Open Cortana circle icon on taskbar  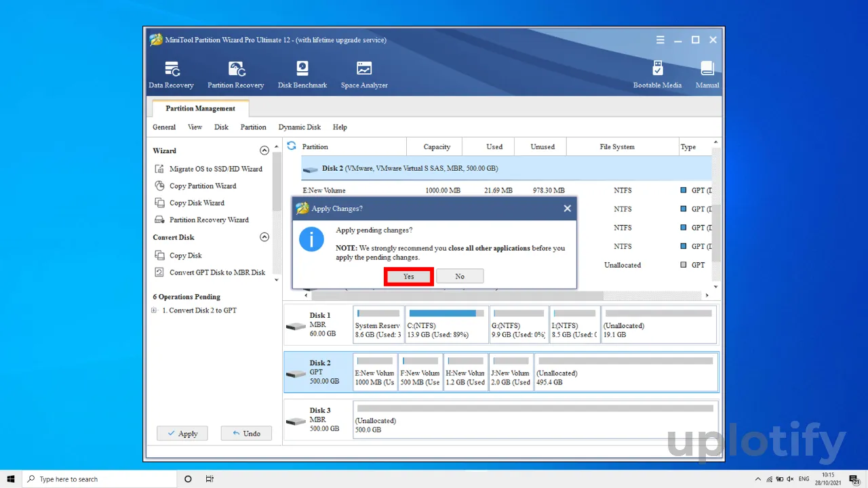pos(188,479)
